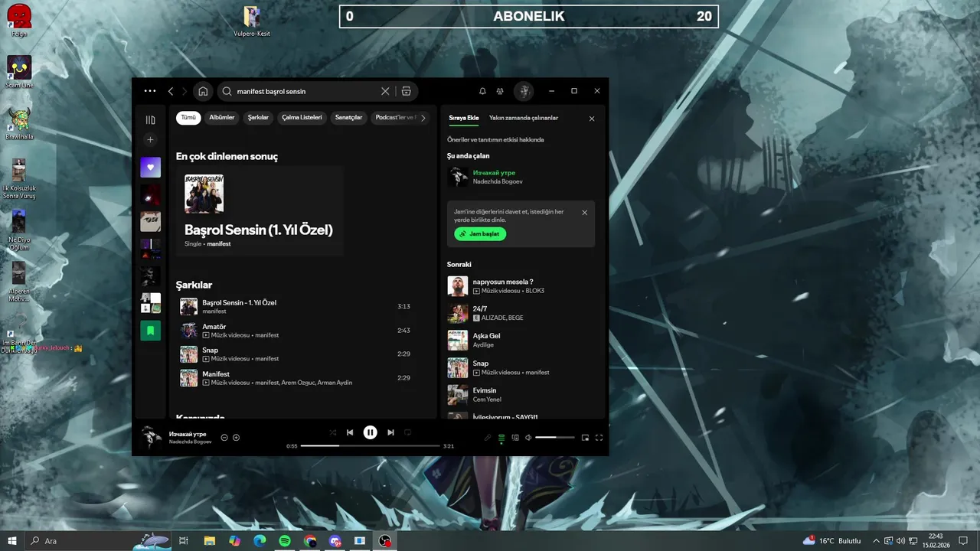
Task: Filter results by Sanatçılar
Action: tap(349, 118)
